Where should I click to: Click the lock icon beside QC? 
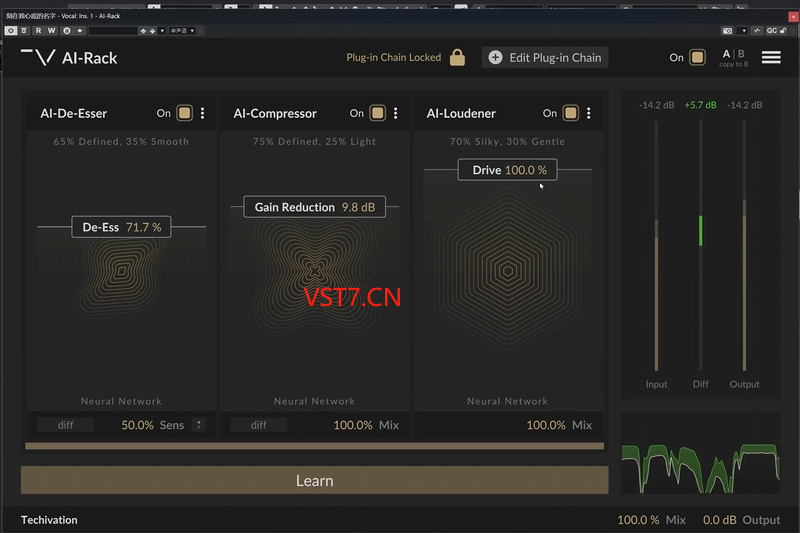783,31
